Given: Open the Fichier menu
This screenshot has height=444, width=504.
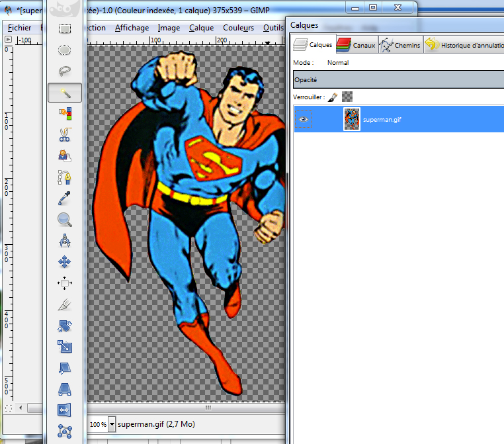Looking at the screenshot, I should point(19,28).
